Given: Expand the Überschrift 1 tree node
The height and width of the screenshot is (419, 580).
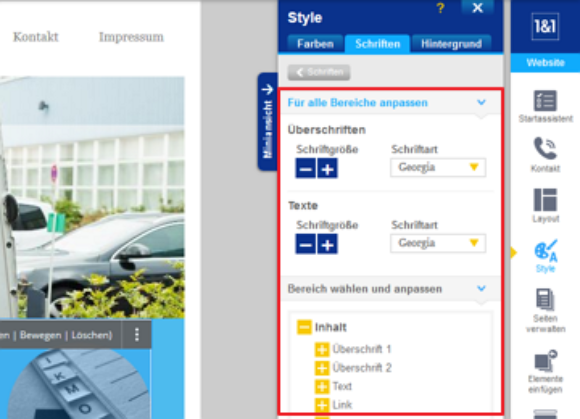Looking at the screenshot, I should (x=322, y=349).
